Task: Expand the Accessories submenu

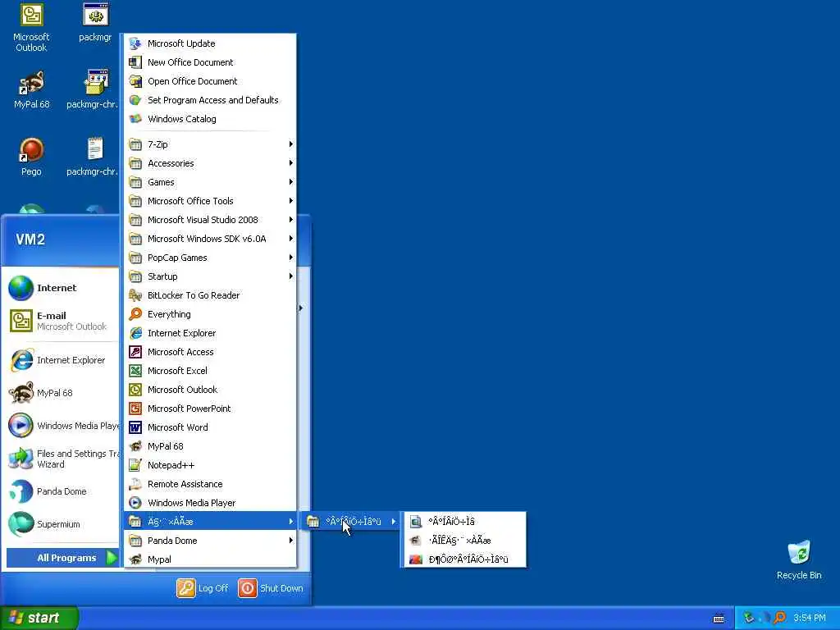Action: pos(210,163)
